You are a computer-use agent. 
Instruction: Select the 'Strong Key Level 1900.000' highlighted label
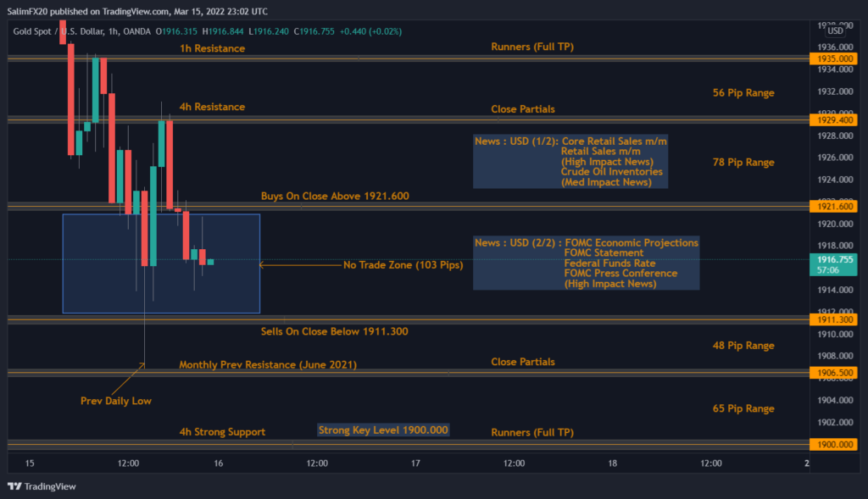383,430
